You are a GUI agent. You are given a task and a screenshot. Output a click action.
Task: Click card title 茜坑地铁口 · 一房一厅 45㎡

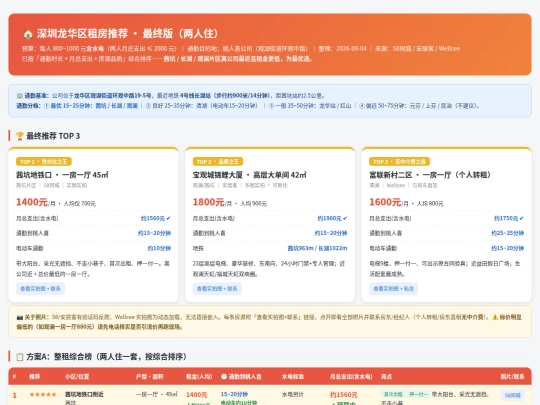click(62, 175)
